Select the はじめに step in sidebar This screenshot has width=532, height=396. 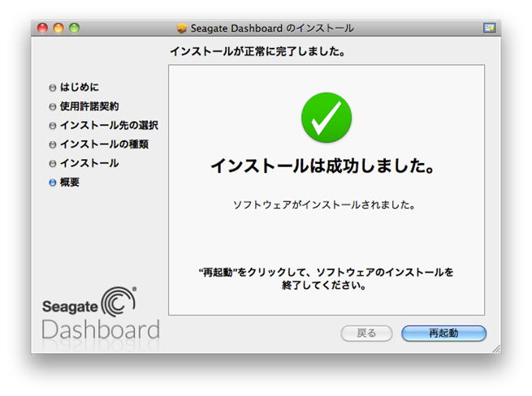click(x=80, y=87)
